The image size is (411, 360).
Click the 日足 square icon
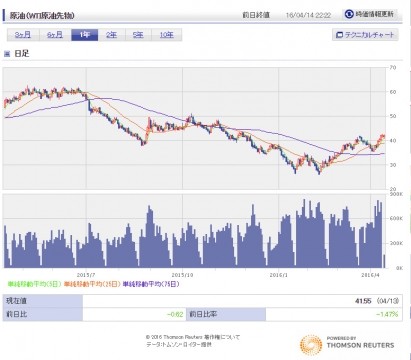7,54
